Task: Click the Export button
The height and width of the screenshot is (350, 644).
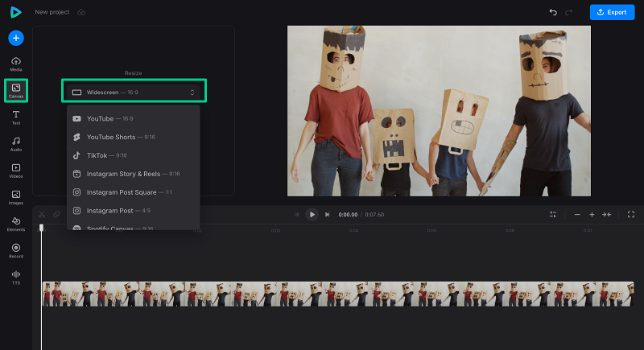Action: coord(612,12)
